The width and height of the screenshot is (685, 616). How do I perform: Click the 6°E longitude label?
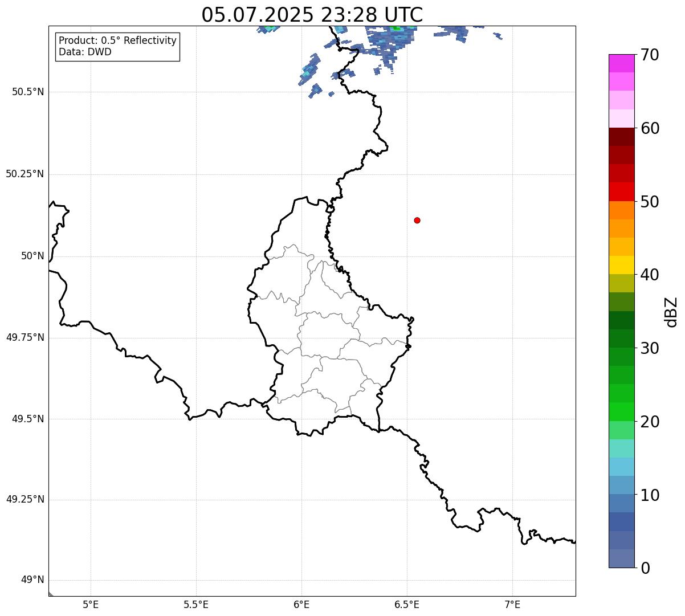[x=301, y=605]
